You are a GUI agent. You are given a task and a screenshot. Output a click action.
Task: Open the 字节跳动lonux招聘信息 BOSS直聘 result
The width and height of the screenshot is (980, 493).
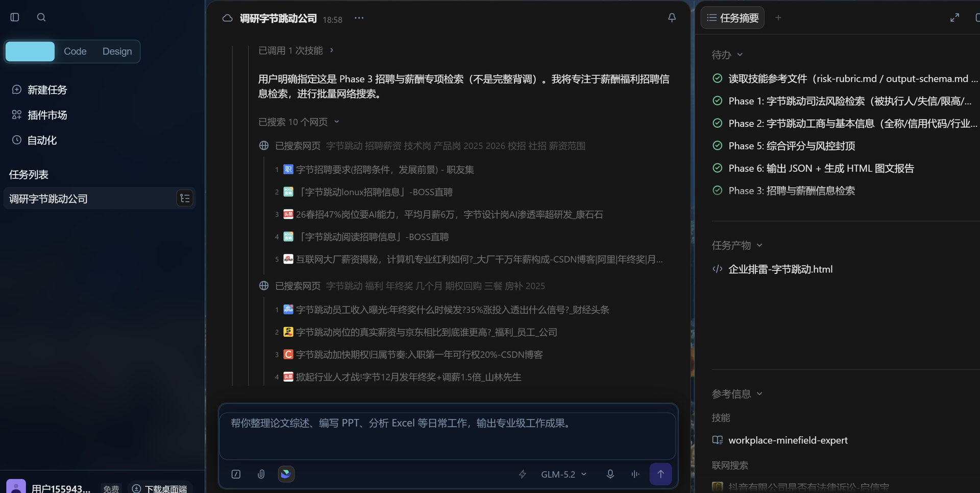pyautogui.click(x=374, y=192)
